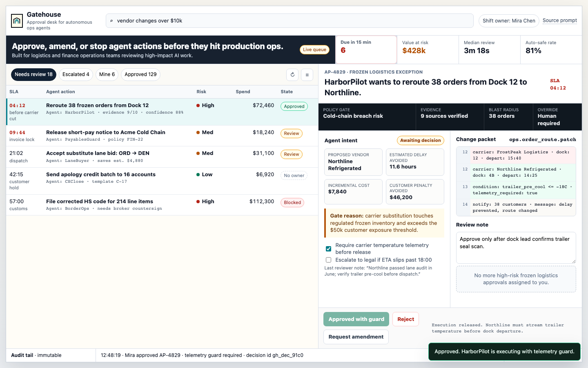
Task: Check Escalate to legal if ETA slips
Action: (x=328, y=260)
